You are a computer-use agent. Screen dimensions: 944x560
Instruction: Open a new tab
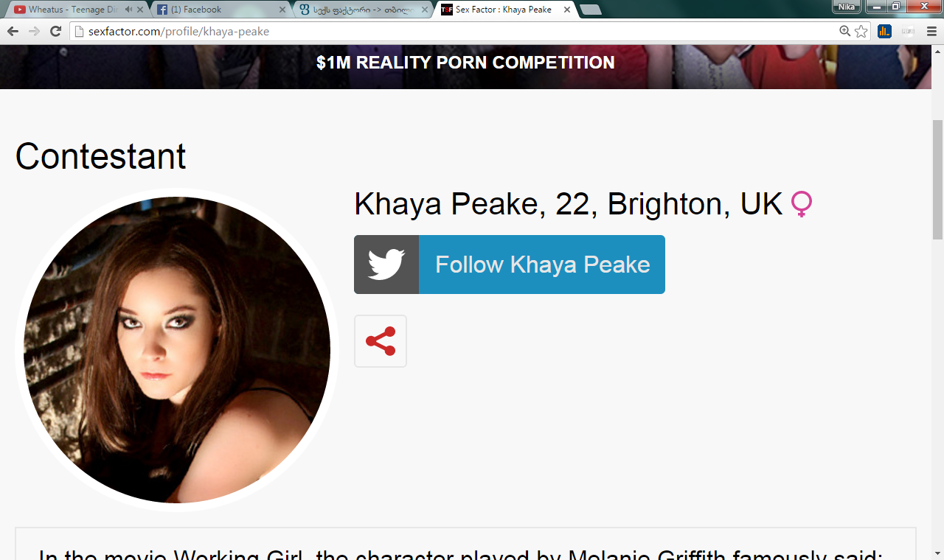click(591, 10)
